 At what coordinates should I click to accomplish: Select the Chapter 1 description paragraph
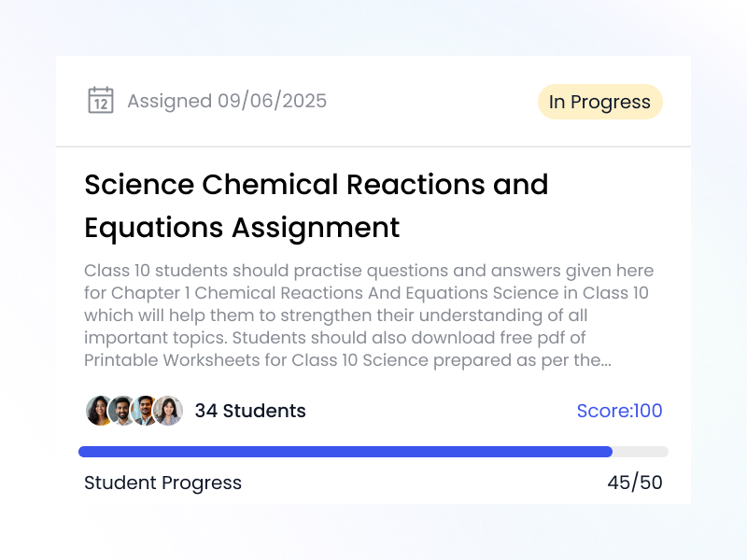click(x=369, y=315)
